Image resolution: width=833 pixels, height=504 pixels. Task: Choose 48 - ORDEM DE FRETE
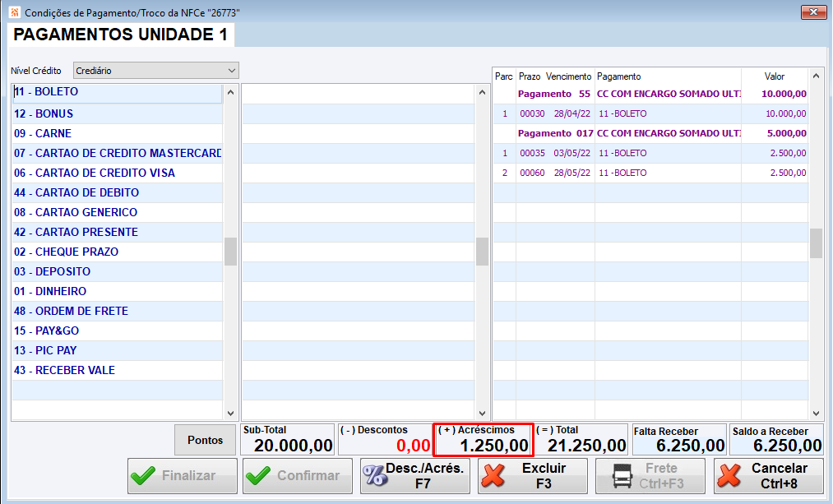[x=117, y=311]
